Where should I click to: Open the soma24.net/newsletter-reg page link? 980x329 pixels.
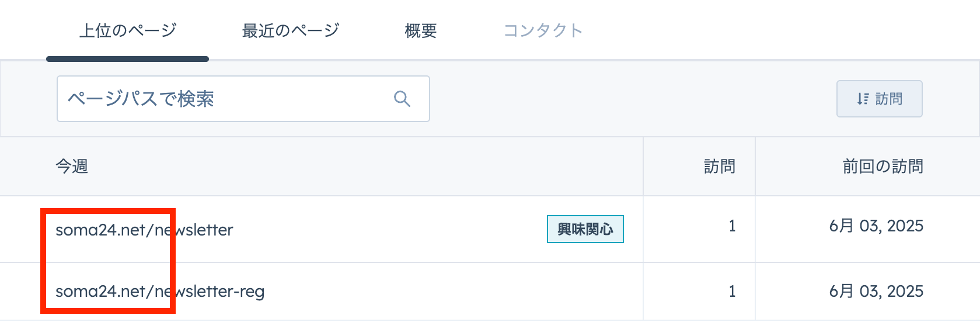160,291
